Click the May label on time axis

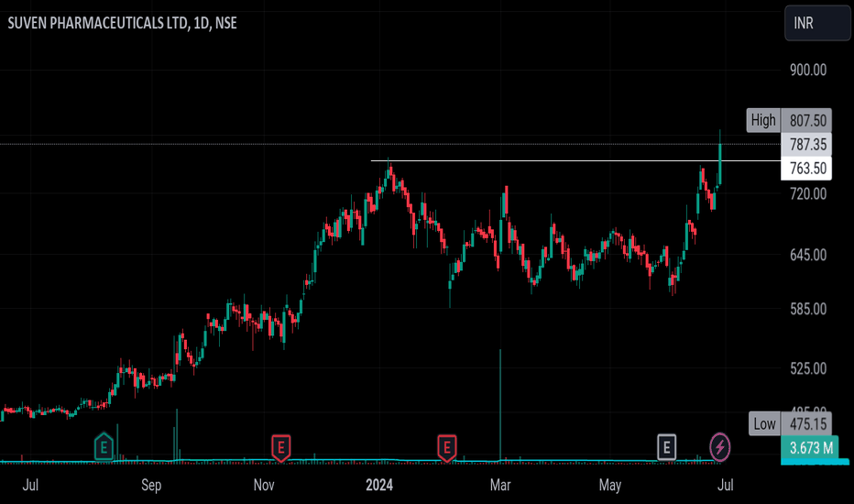point(609,485)
